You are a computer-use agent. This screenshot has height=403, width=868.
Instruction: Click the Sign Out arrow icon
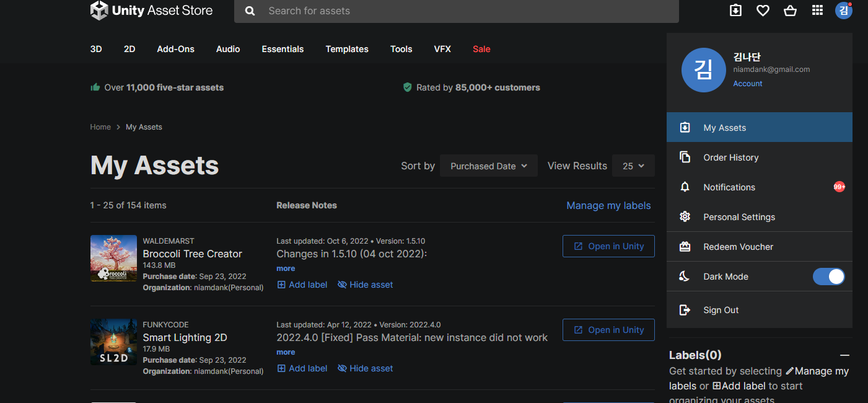coord(685,310)
